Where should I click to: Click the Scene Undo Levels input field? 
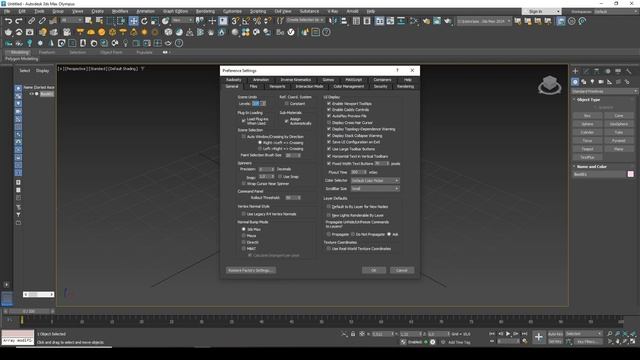pos(256,104)
